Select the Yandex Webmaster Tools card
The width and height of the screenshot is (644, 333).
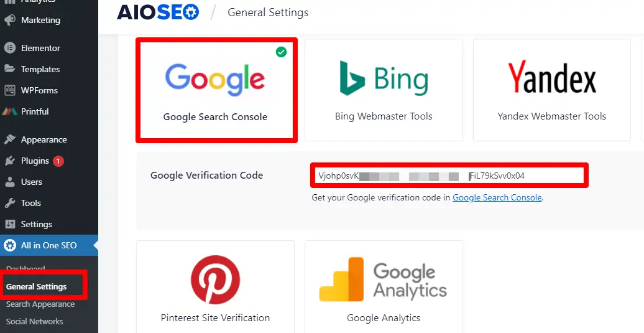tap(551, 90)
